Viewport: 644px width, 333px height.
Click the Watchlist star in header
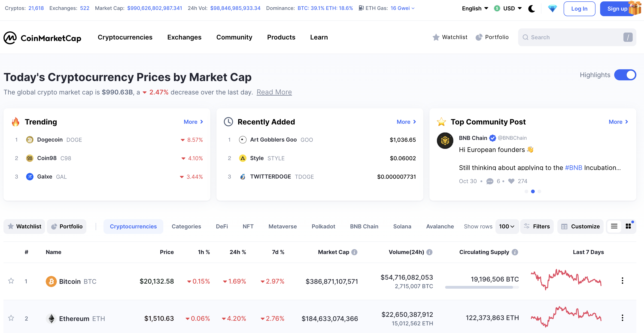[x=436, y=37]
